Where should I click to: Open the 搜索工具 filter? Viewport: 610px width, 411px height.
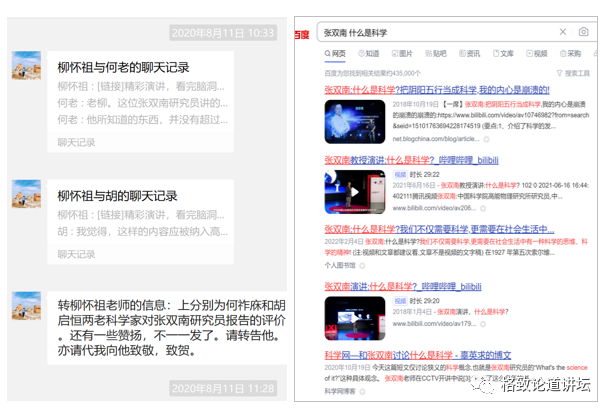(573, 73)
